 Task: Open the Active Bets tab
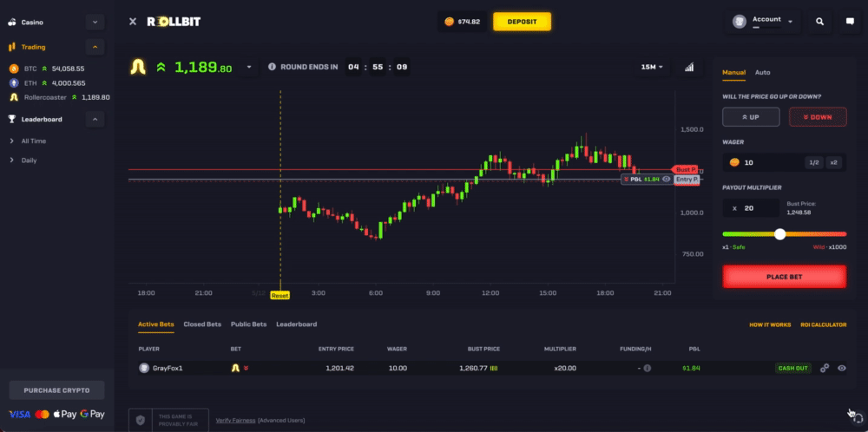tap(156, 324)
